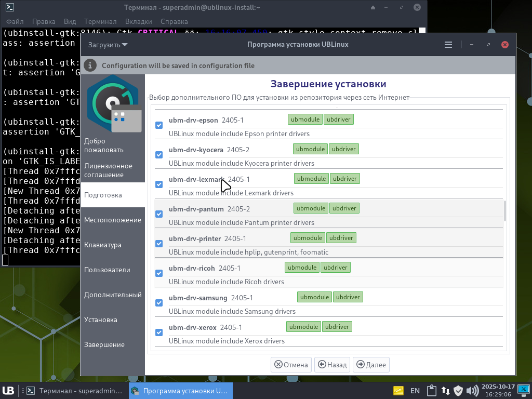Uncheck ubm-drv-epson package
The width and height of the screenshot is (532, 399).
159,125
